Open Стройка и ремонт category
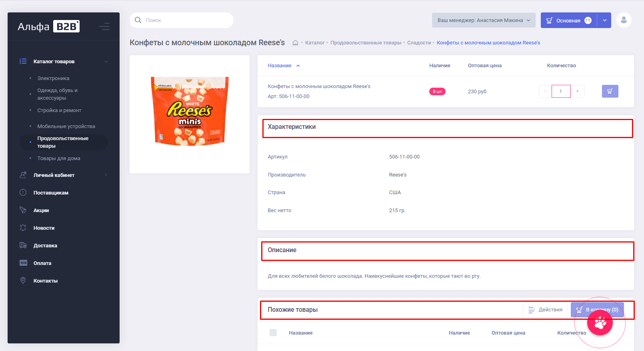This screenshot has height=351, width=644. pyautogui.click(x=59, y=110)
